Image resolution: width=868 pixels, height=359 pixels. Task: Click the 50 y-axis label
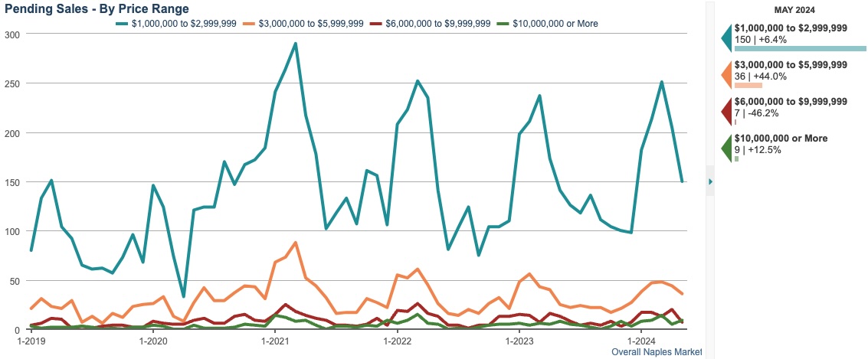coord(14,280)
